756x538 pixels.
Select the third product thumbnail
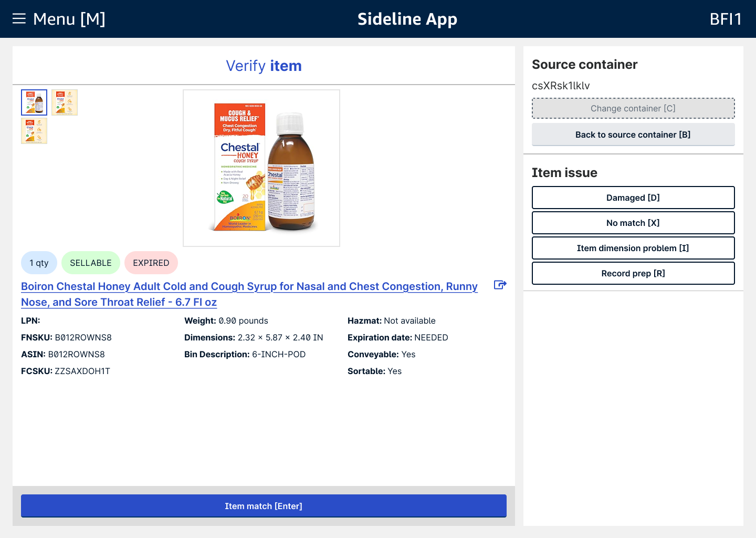(34, 131)
